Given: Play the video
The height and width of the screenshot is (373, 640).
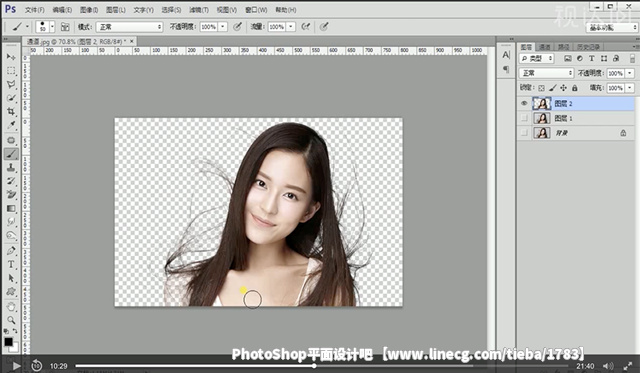Looking at the screenshot, I should pyautogui.click(x=16, y=366).
